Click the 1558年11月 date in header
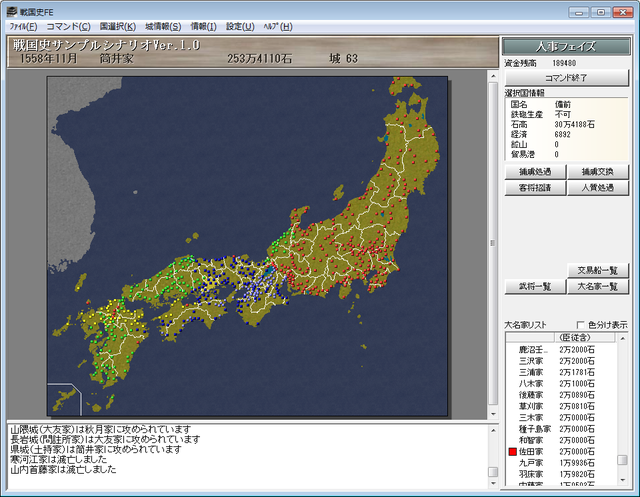Viewport: 640px width, 497px height. (x=48, y=59)
